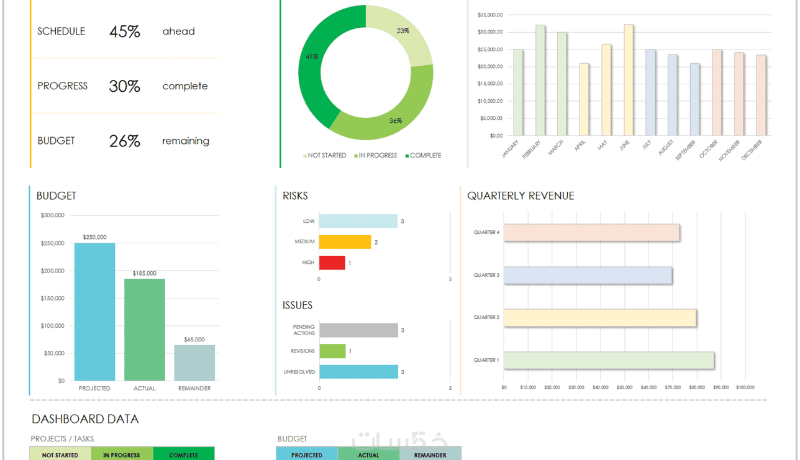Screen dimensions: 800x460
Task: Click the PENDING ACTIONS gray bar
Action: point(359,330)
